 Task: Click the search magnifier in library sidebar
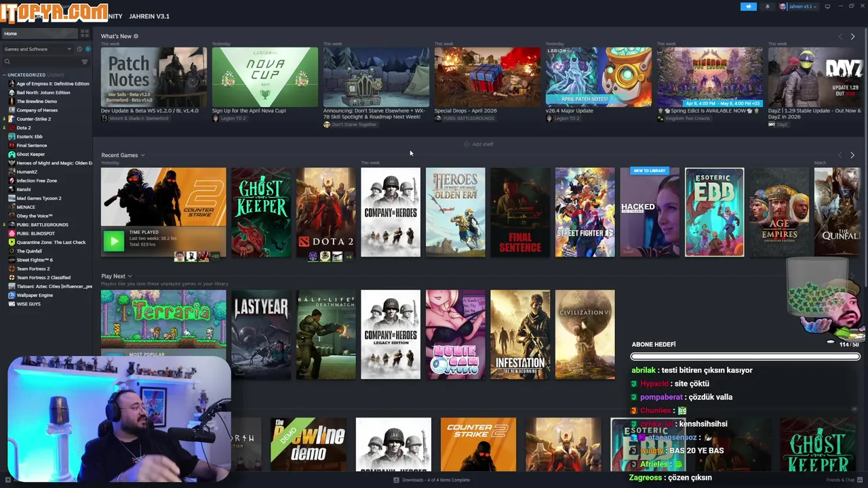pyautogui.click(x=7, y=62)
